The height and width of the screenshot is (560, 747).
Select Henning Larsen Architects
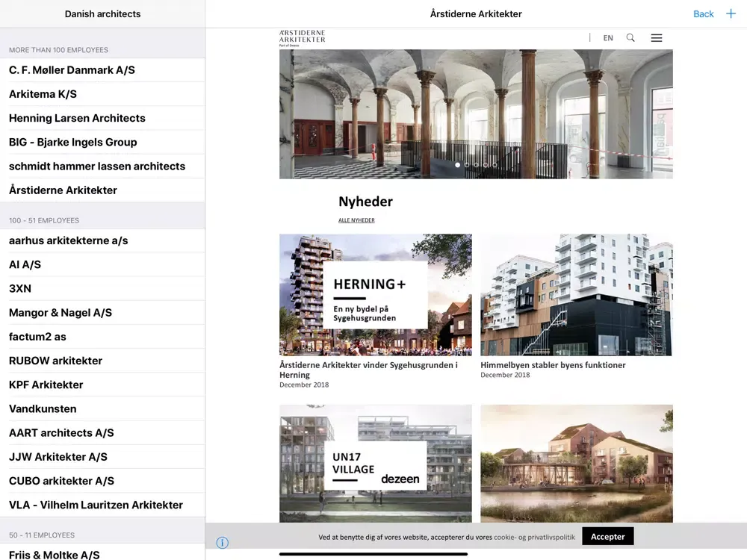tap(102, 118)
